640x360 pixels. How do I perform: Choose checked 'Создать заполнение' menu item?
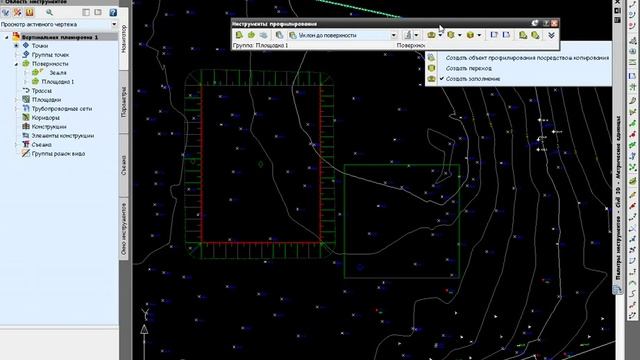click(x=473, y=79)
